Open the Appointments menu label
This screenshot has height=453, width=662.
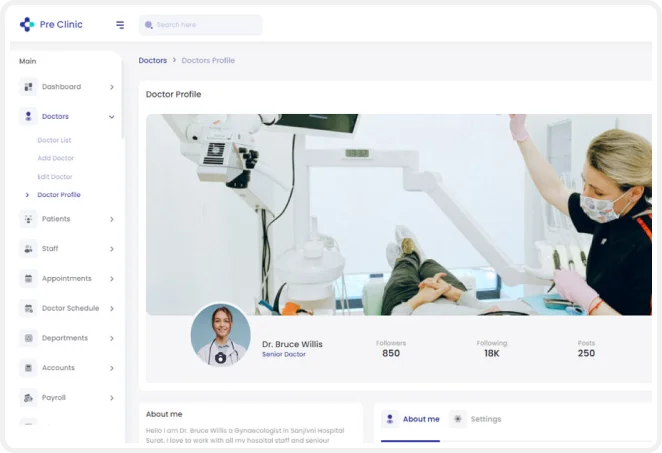click(x=67, y=278)
